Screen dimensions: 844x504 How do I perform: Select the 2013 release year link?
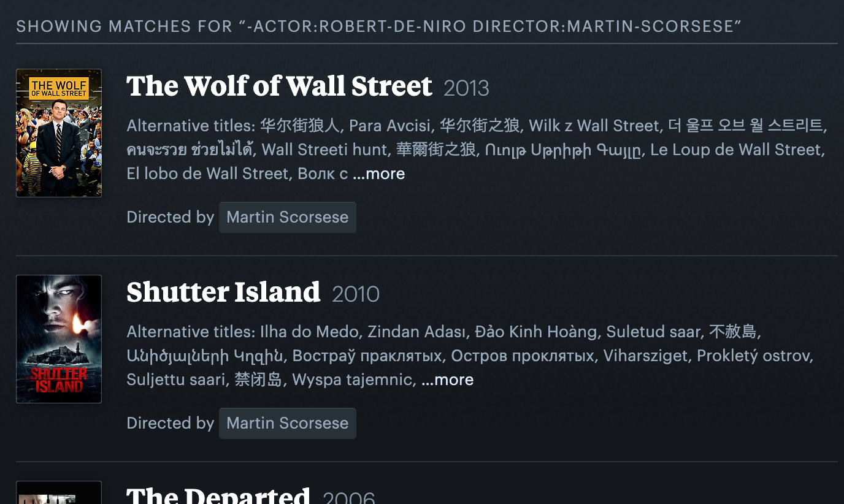point(466,88)
